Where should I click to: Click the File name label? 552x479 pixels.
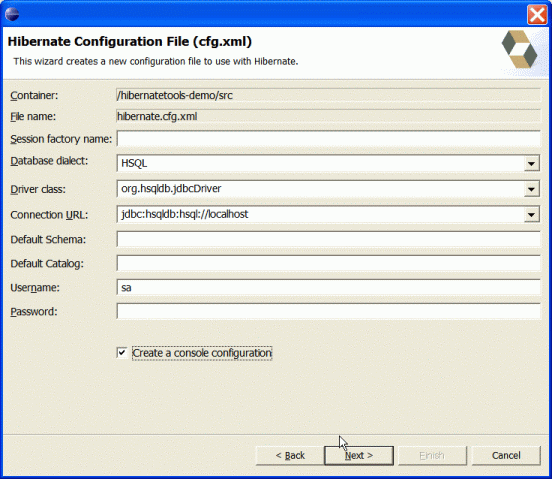[33, 117]
